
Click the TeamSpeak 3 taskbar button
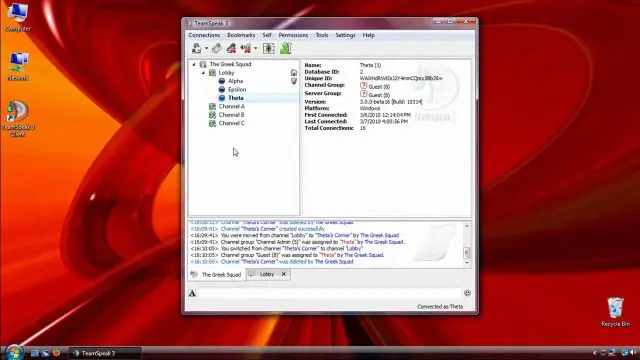105,353
